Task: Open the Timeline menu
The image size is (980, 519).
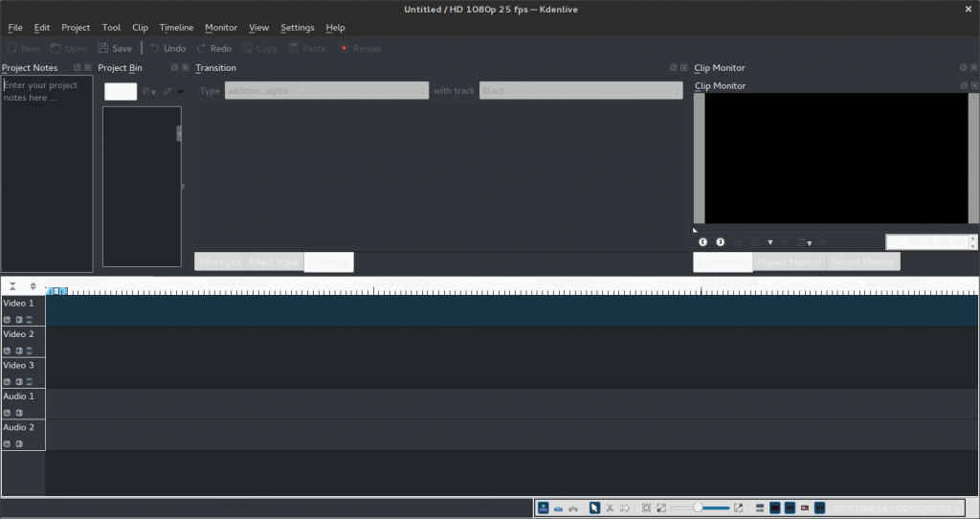Action: coord(176,28)
